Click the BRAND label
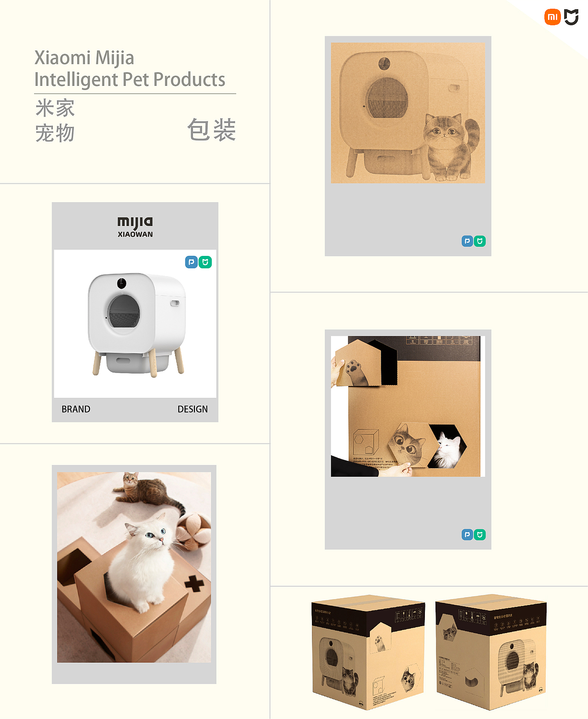This screenshot has width=588, height=719. tap(76, 409)
